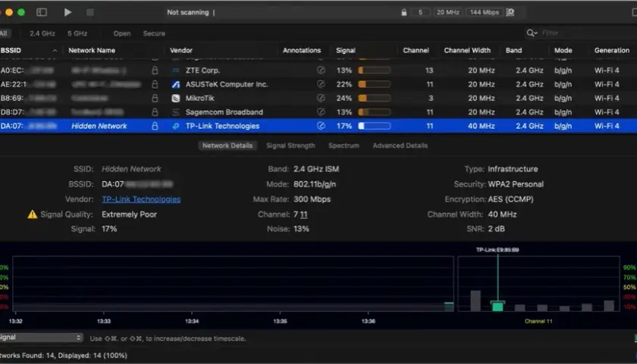The image size is (637, 364).
Task: Click the MikroTik vendor logo icon
Action: (175, 98)
